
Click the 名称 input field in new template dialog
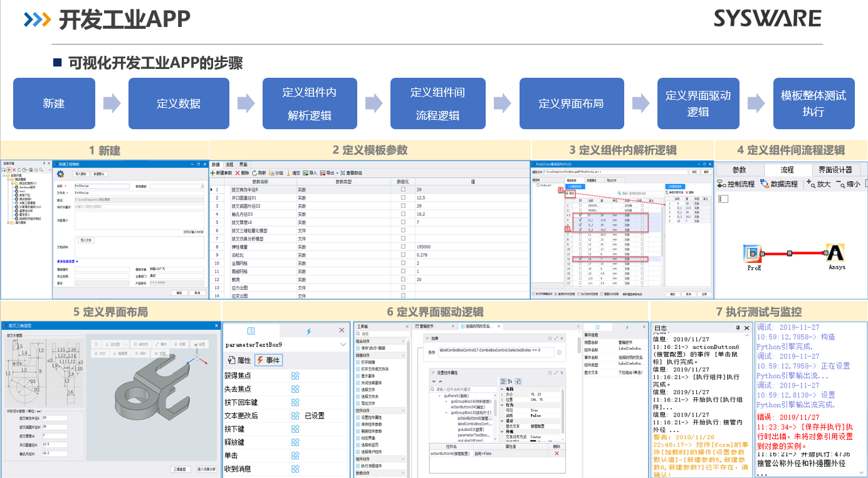[102, 186]
